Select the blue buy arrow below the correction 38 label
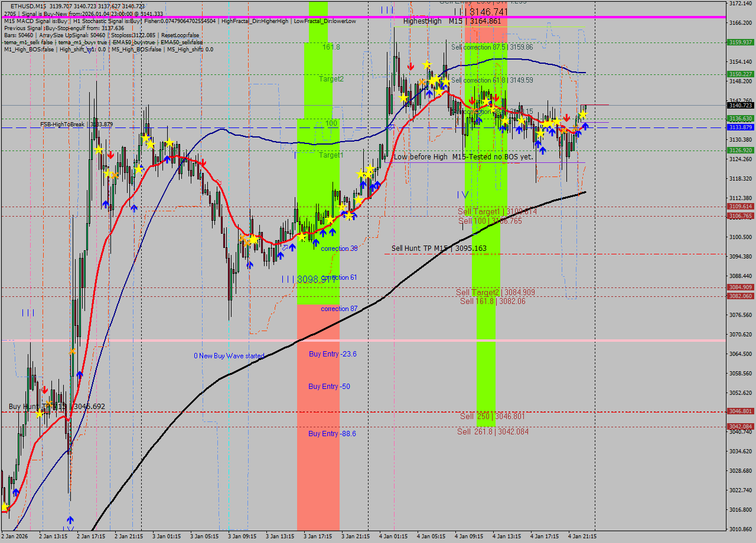The width and height of the screenshot is (756, 543). click(x=316, y=243)
